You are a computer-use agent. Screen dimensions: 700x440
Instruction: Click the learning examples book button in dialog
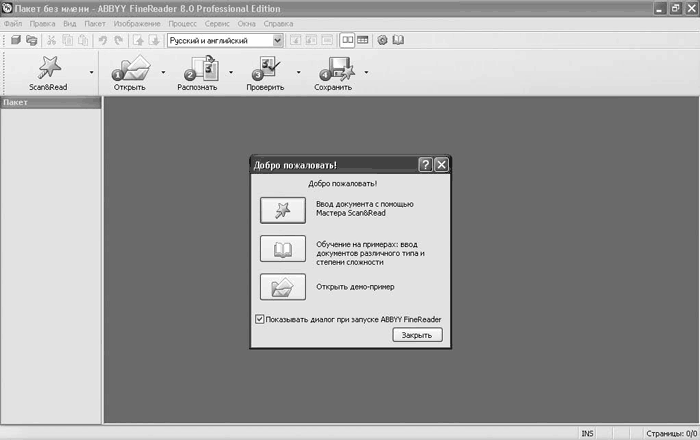point(283,249)
